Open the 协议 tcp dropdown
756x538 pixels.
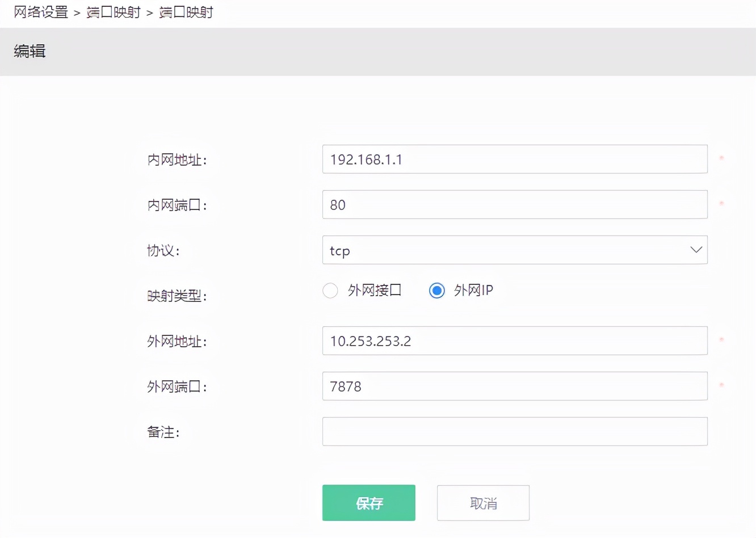[x=515, y=250]
